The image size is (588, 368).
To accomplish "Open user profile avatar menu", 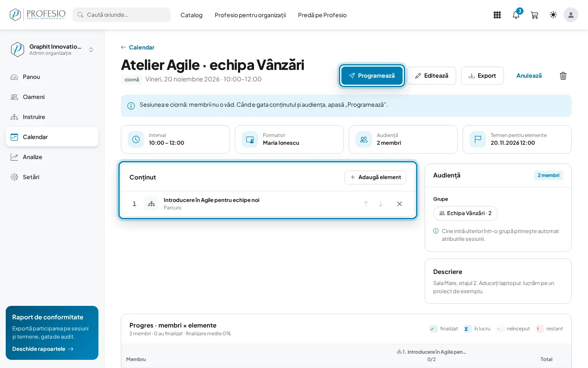I will 571,15.
